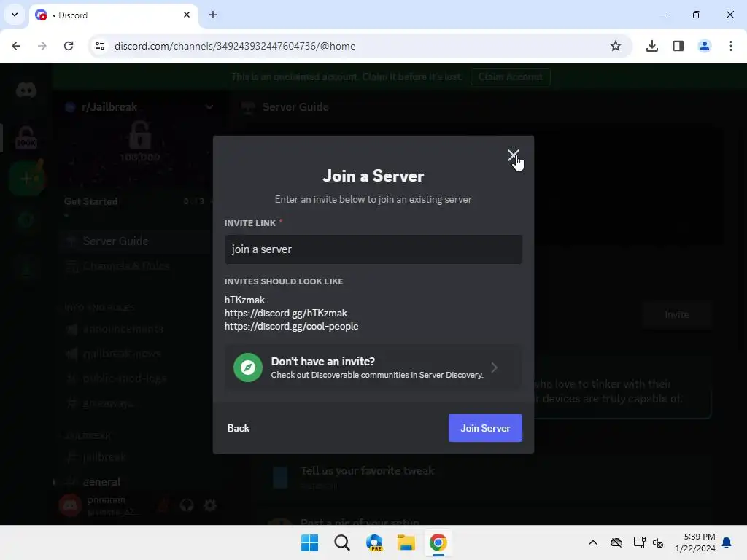The height and width of the screenshot is (560, 747).
Task: Click the Invite Link input field
Action: point(373,249)
